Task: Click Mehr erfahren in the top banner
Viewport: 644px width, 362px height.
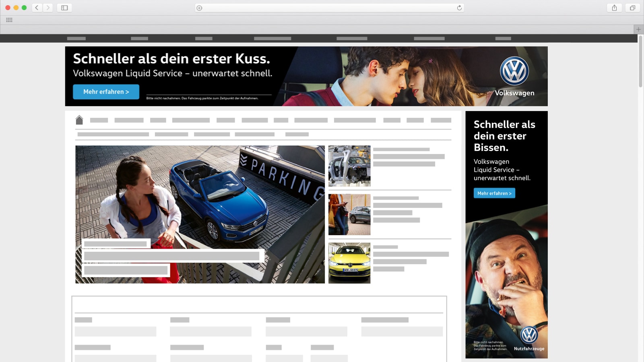Action: (106, 92)
